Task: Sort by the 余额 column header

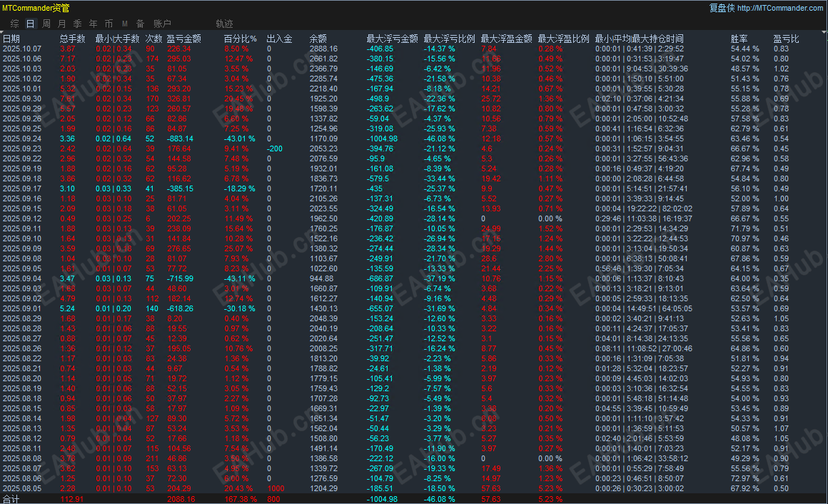Action: [x=318, y=39]
